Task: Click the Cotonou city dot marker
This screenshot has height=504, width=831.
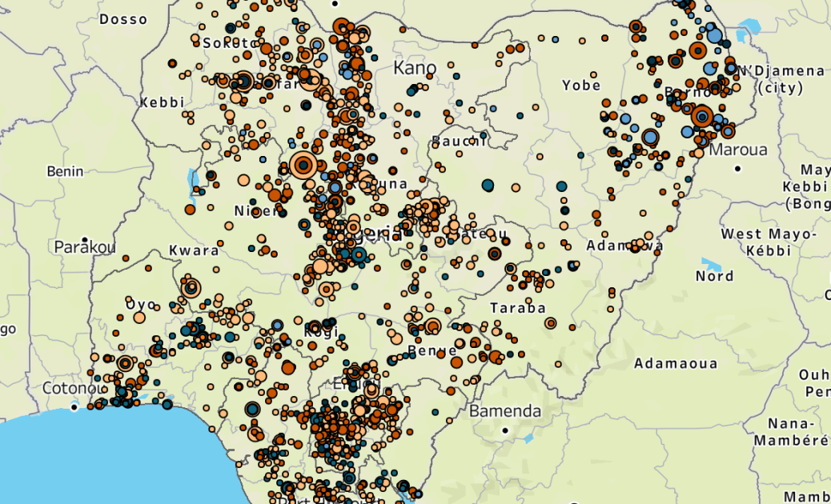Action: point(74,407)
